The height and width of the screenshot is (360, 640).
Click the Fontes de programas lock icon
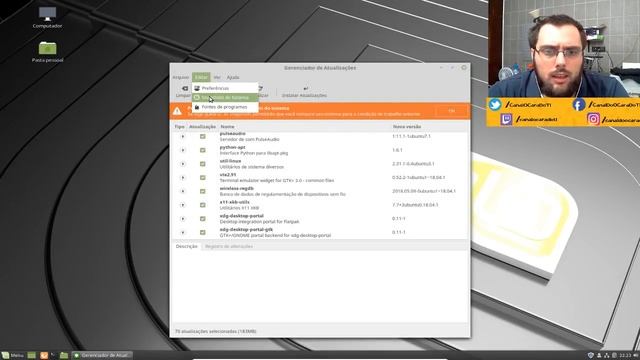point(197,107)
